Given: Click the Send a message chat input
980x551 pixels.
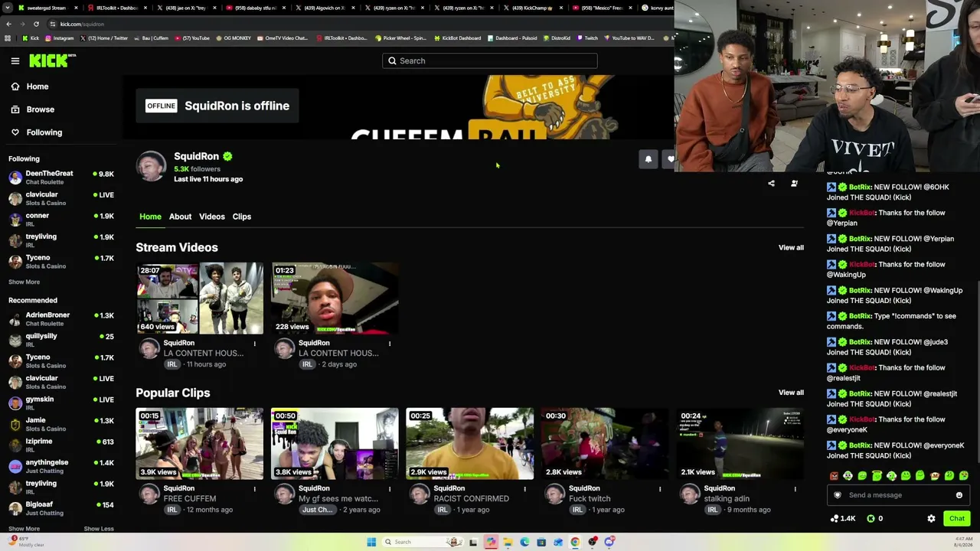Looking at the screenshot, I should 897,495.
